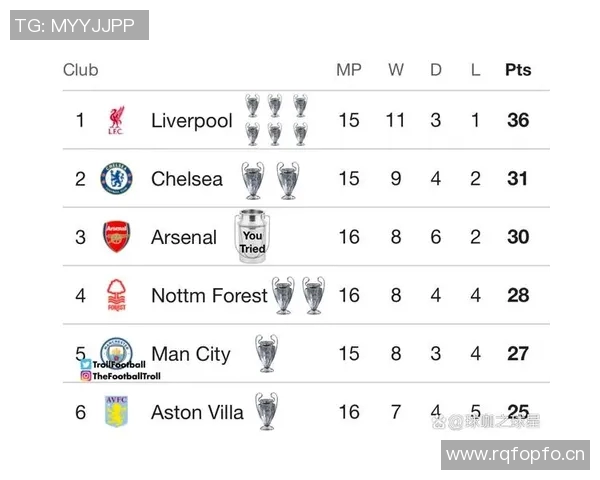
Task: Open the Chelsea team name
Action: [x=187, y=179]
